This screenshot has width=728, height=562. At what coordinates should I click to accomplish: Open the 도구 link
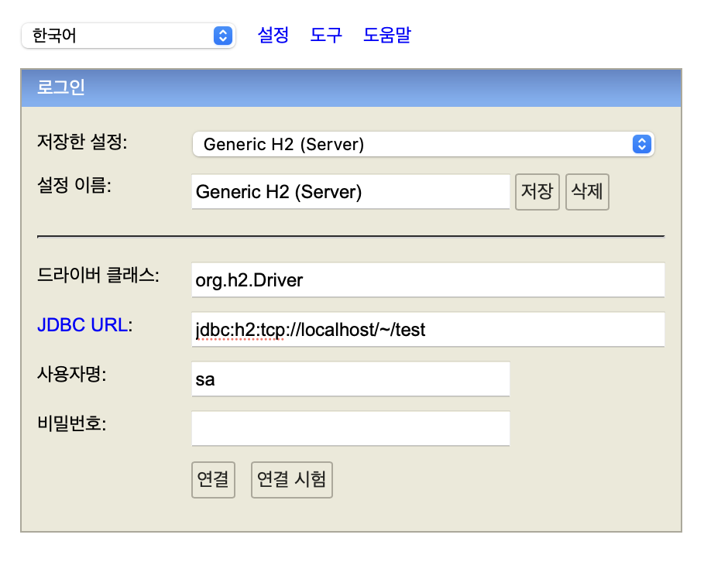click(x=326, y=35)
